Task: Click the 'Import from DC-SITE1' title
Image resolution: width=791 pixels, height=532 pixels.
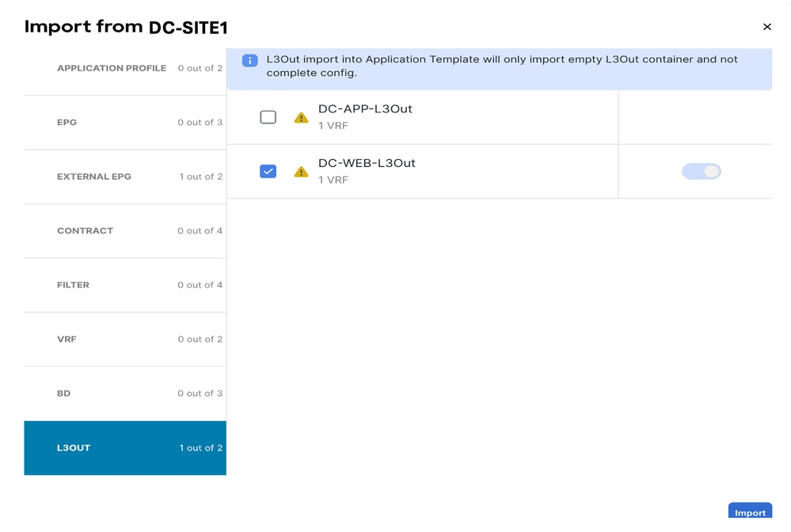Action: tap(126, 27)
